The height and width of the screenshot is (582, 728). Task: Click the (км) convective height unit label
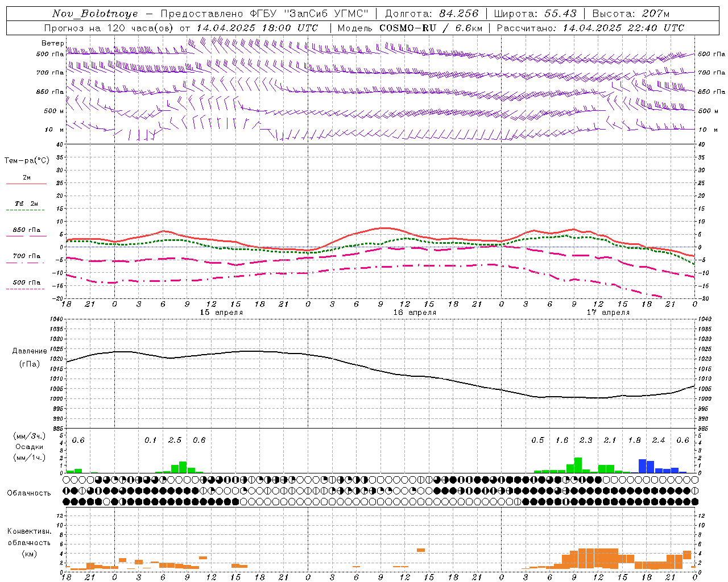pos(29,554)
